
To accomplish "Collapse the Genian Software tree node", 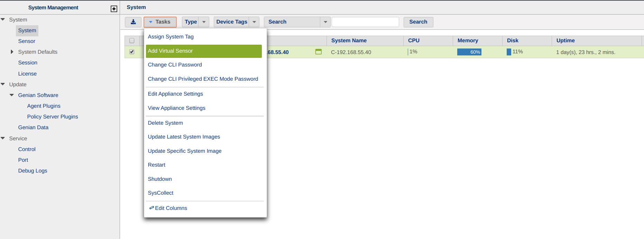I will (x=12, y=95).
